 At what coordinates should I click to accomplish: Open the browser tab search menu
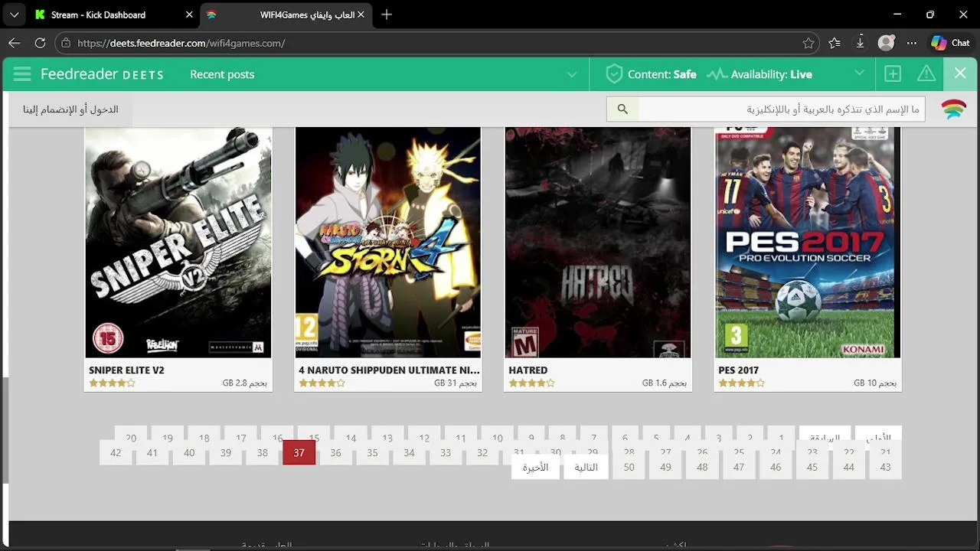click(14, 15)
